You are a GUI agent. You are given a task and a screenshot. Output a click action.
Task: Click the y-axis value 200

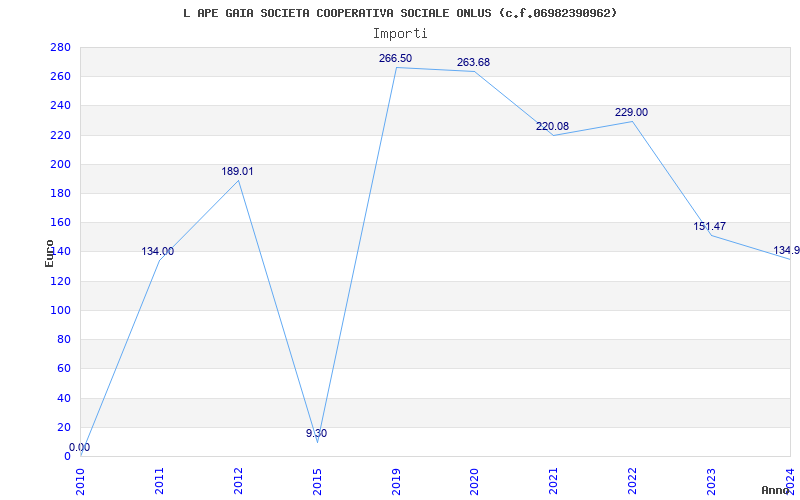pyautogui.click(x=60, y=164)
